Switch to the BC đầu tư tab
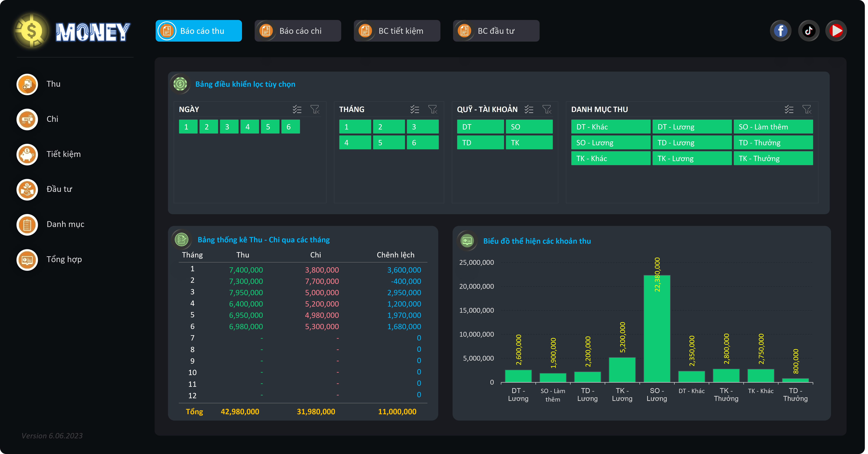Image resolution: width=868 pixels, height=454 pixels. 496,31
